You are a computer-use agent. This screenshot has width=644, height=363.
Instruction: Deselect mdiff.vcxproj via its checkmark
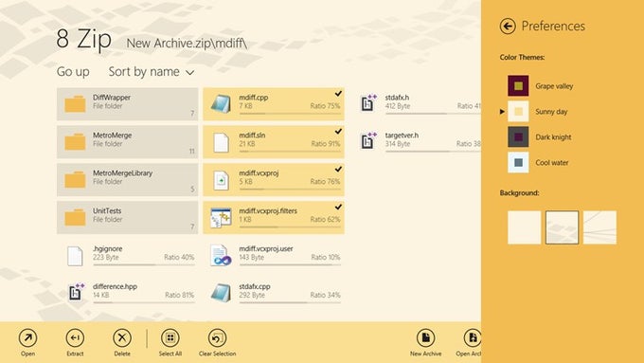pyautogui.click(x=338, y=170)
